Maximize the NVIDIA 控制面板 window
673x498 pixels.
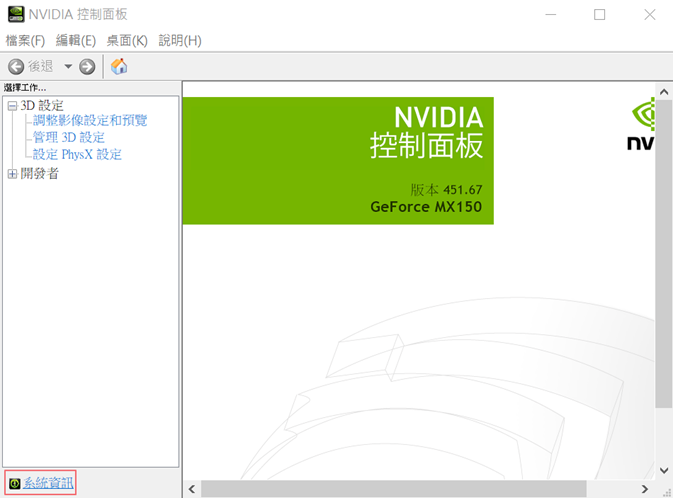point(600,15)
